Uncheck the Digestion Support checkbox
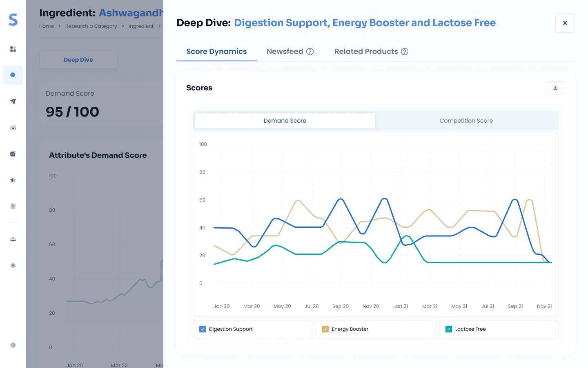588x368 pixels. (x=203, y=329)
